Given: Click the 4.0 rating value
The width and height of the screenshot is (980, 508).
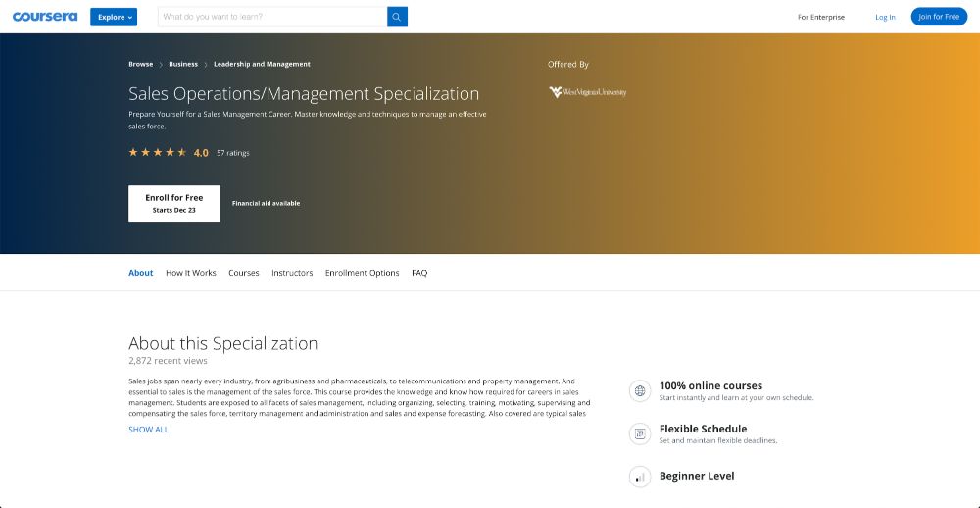Looking at the screenshot, I should (x=201, y=153).
